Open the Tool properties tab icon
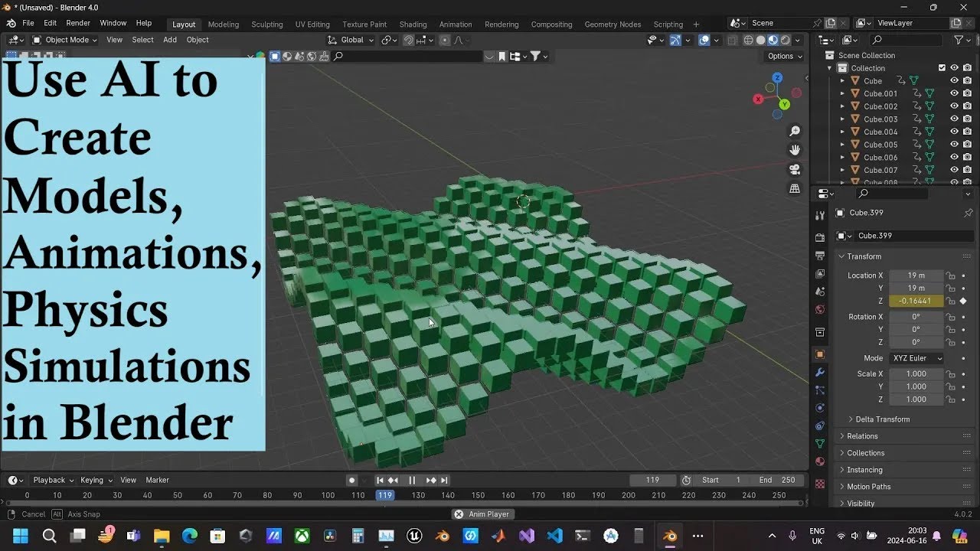 (820, 216)
